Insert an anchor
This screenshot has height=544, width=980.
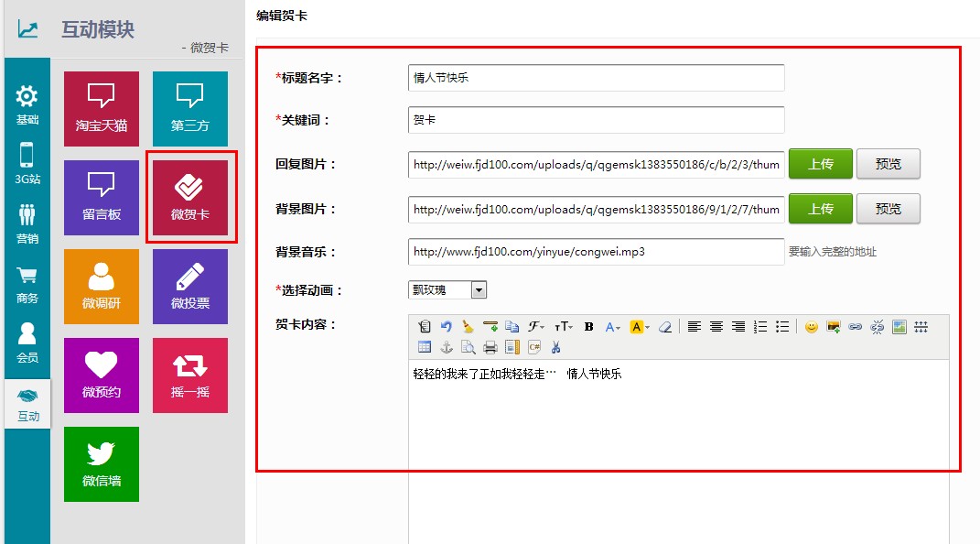[447, 347]
